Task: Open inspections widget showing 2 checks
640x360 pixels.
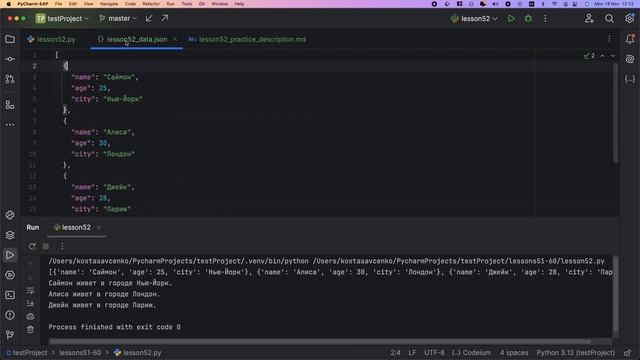Action: coord(589,56)
